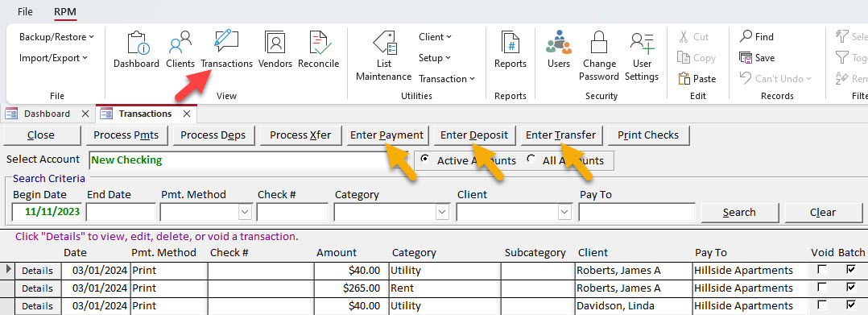This screenshot has width=868, height=315.
Task: Open the Dashboard view icon
Action: [136, 50]
